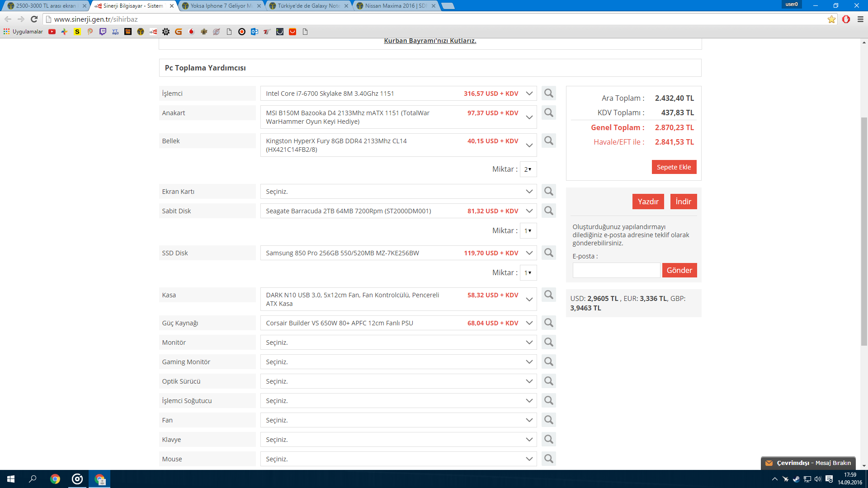Click the page vertical scrollbar

(x=864, y=230)
